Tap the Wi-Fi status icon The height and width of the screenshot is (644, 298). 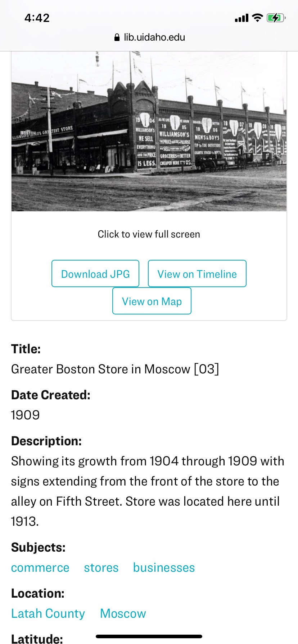tap(257, 18)
